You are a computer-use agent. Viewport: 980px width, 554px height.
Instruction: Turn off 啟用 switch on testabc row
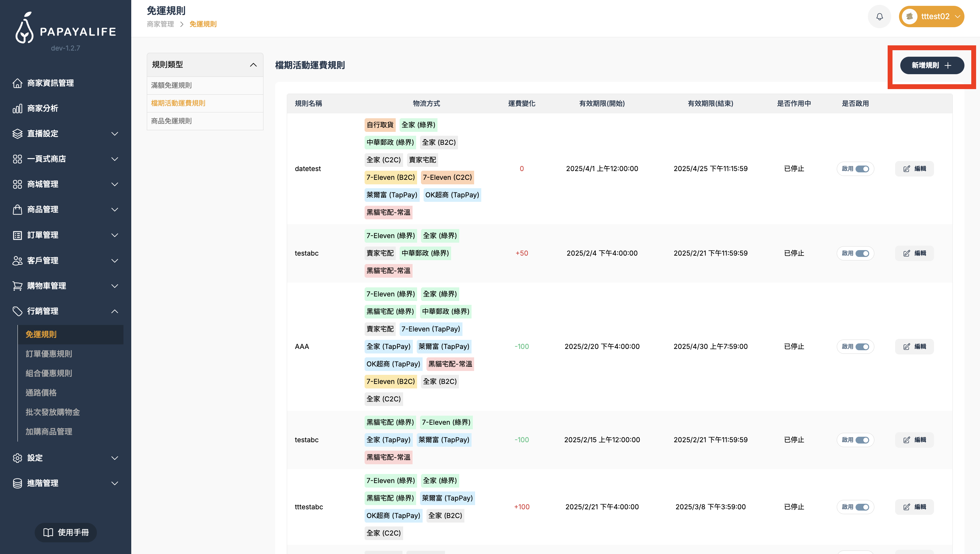click(862, 253)
